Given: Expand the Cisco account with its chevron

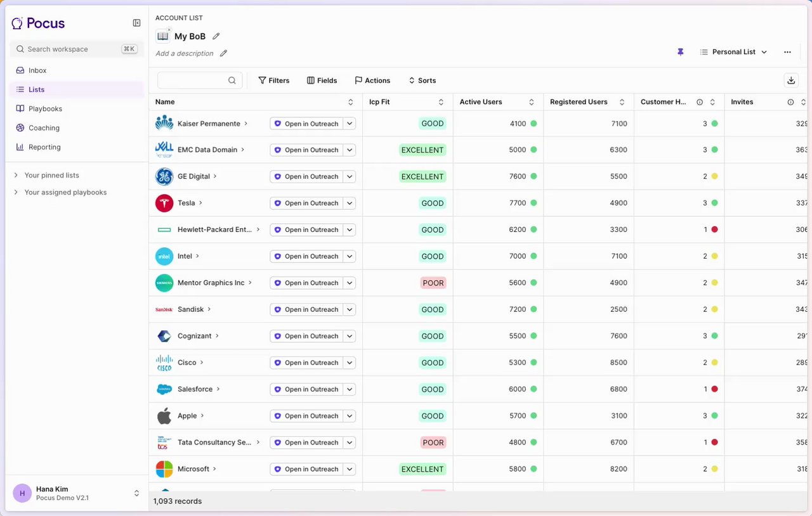Looking at the screenshot, I should coord(202,363).
